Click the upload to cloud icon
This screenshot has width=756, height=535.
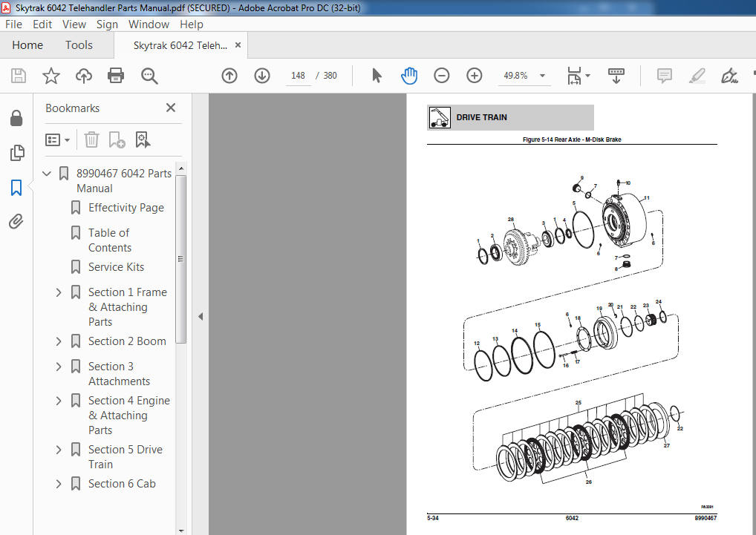(x=84, y=76)
